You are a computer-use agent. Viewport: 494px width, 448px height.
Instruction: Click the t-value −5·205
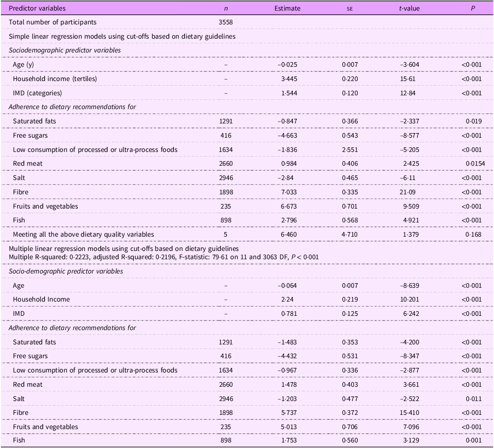click(410, 150)
